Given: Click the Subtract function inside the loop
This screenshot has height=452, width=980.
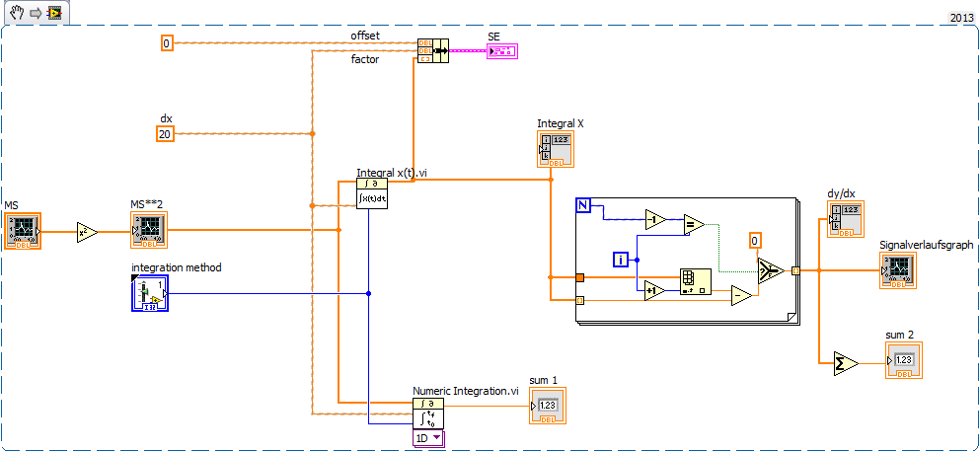Looking at the screenshot, I should click(x=741, y=295).
